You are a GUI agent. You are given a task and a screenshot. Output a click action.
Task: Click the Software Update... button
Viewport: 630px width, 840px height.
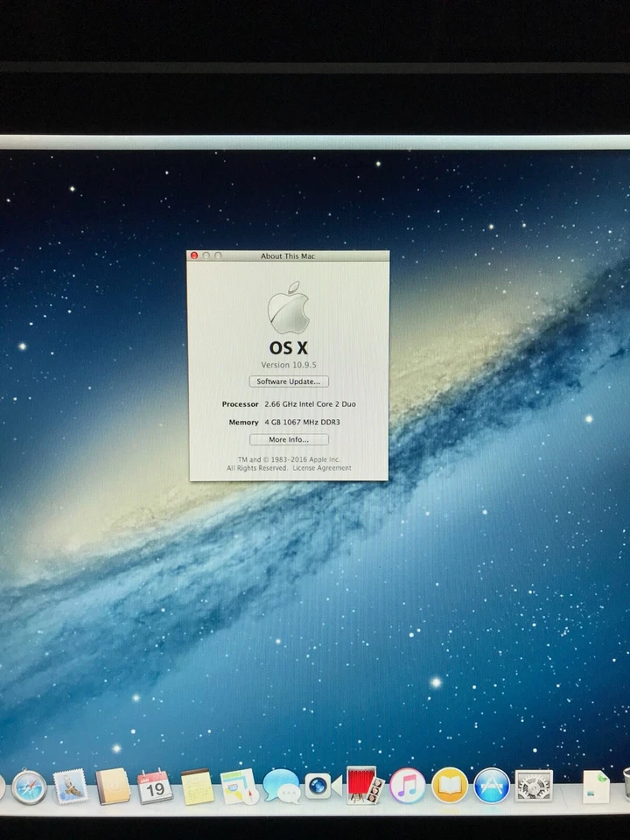click(x=289, y=381)
